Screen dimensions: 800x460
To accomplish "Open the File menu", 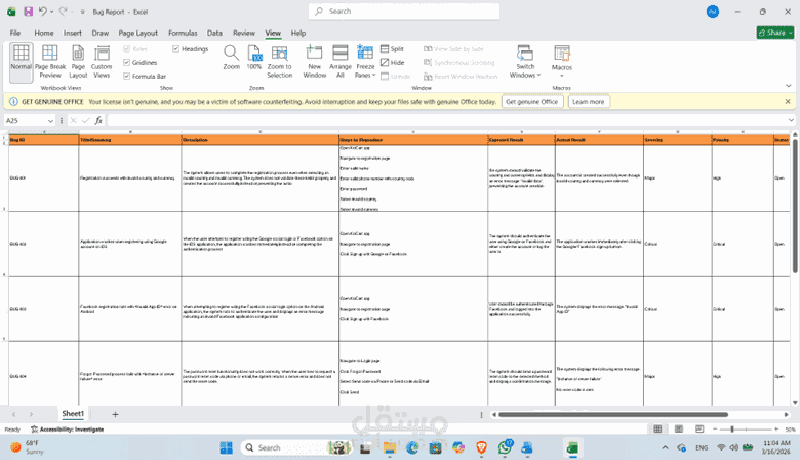I will 15,33.
